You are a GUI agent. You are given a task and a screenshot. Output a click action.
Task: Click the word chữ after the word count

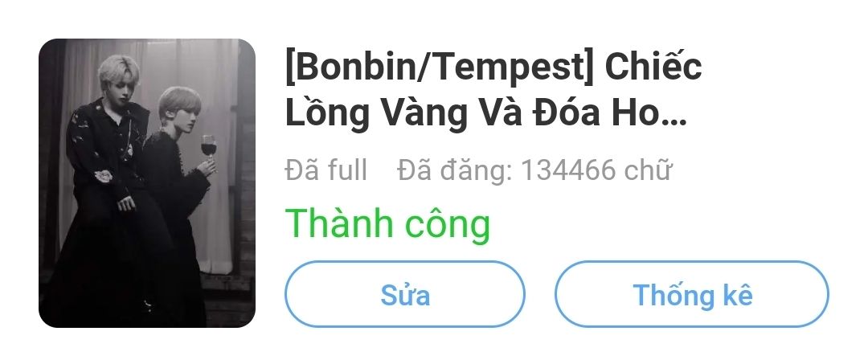[x=648, y=170]
